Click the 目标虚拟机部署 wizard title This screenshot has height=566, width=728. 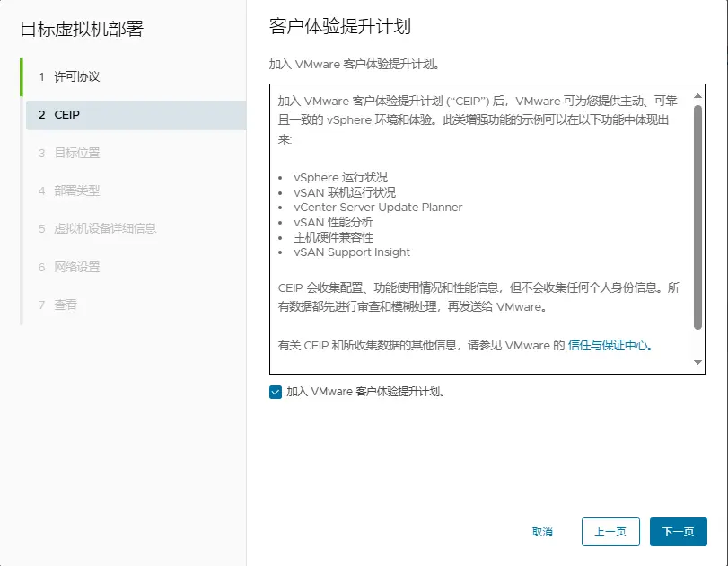coord(82,29)
